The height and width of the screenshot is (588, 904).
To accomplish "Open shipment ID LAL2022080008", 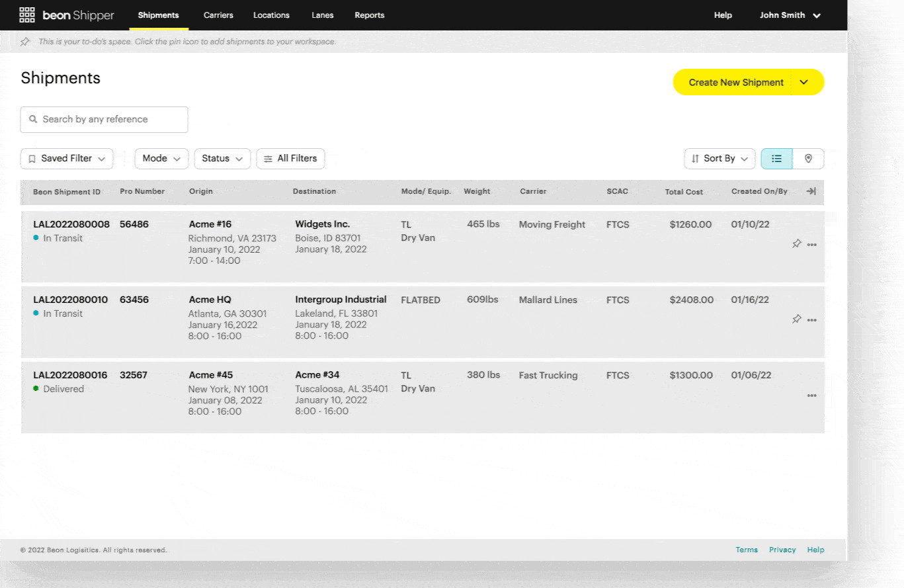I will (71, 224).
